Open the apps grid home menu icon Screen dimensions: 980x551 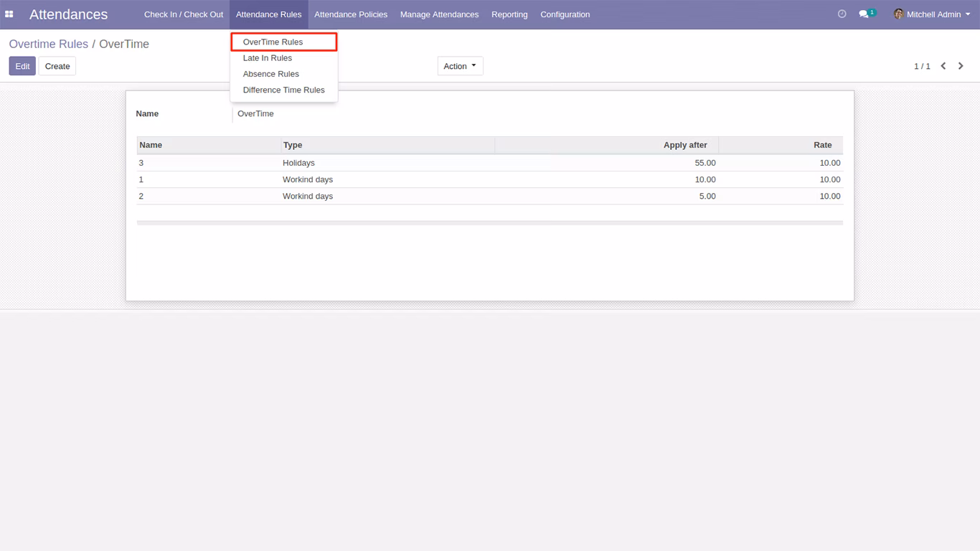tap(9, 14)
